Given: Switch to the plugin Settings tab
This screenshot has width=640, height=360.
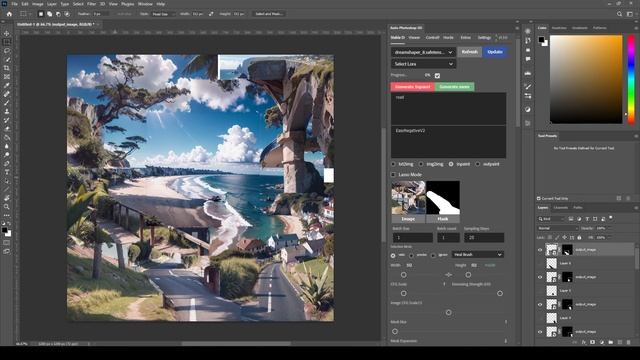Looking at the screenshot, I should click(x=484, y=38).
